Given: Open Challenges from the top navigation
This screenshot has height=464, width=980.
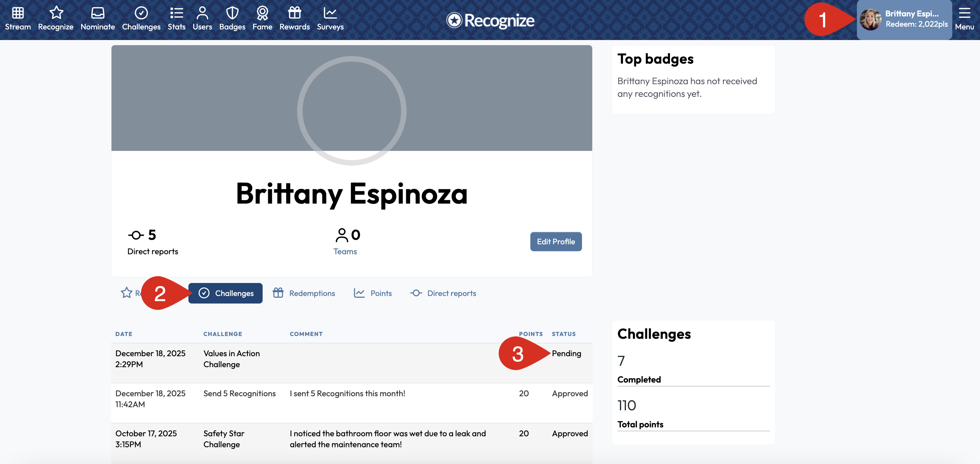Looking at the screenshot, I should tap(141, 18).
